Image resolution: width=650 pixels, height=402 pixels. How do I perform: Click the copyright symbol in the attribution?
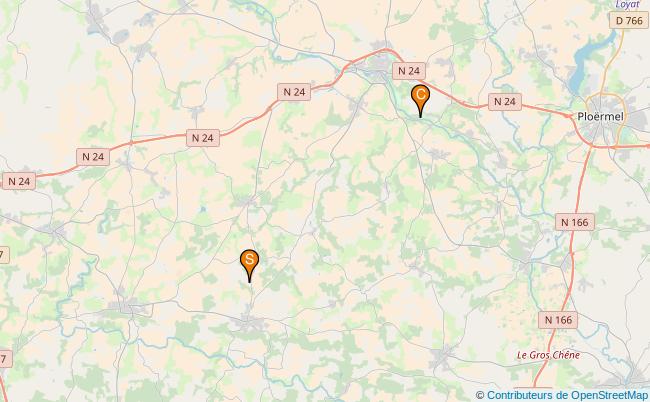[x=480, y=395]
